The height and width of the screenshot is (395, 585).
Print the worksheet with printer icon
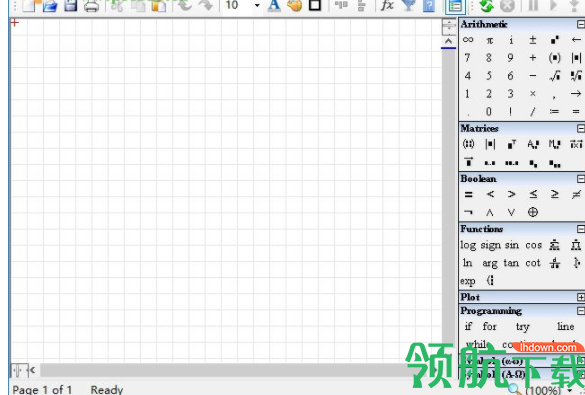coord(91,6)
